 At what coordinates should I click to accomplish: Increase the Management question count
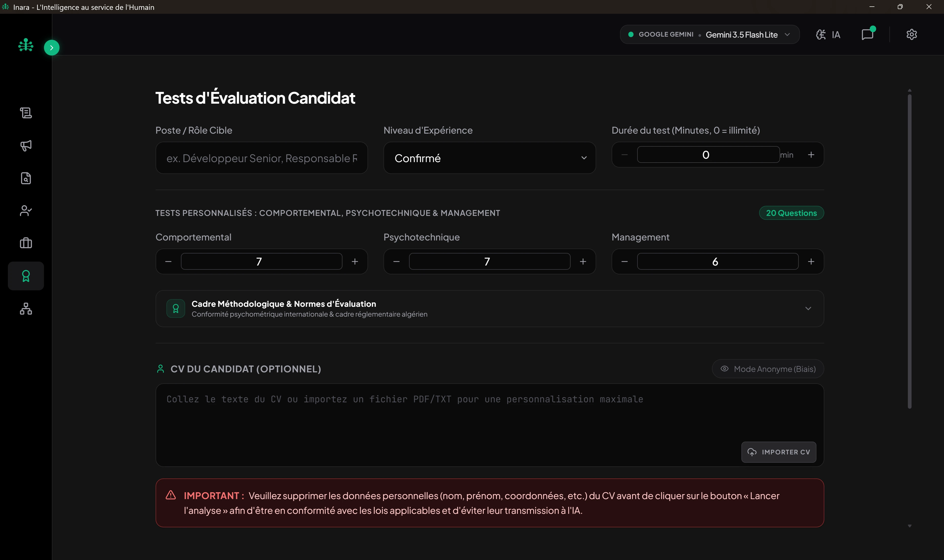(x=811, y=262)
